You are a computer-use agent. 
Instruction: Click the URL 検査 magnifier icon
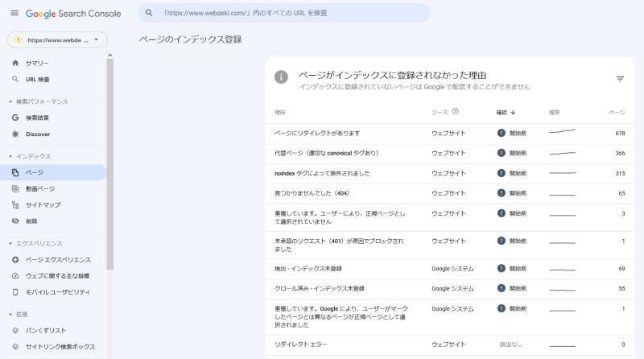[x=15, y=79]
